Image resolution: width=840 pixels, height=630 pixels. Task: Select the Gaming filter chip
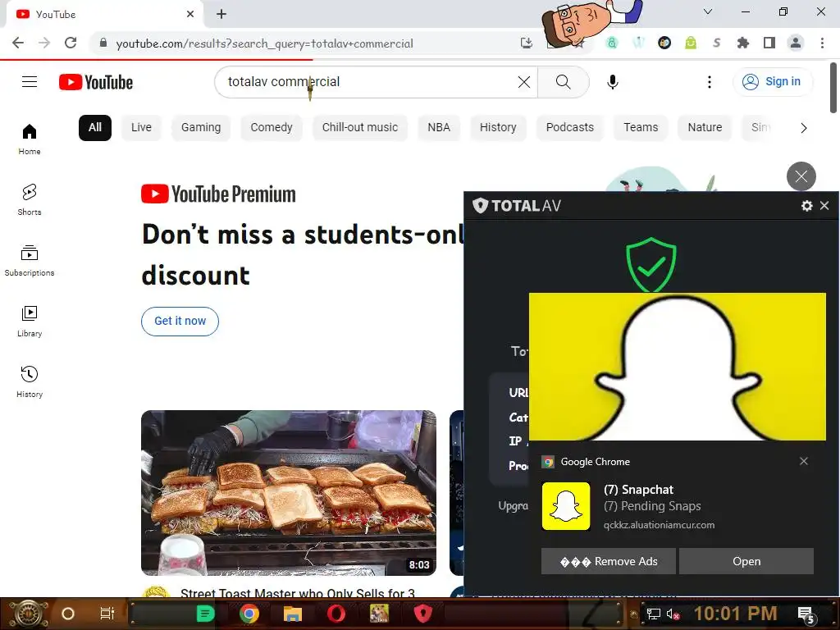[201, 127]
